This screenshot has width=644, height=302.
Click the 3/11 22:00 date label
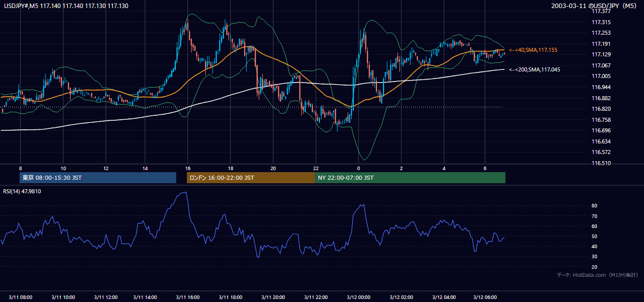point(315,297)
